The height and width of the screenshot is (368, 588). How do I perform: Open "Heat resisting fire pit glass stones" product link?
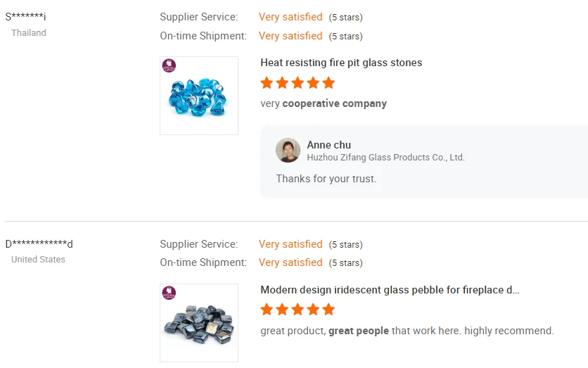pyautogui.click(x=341, y=63)
